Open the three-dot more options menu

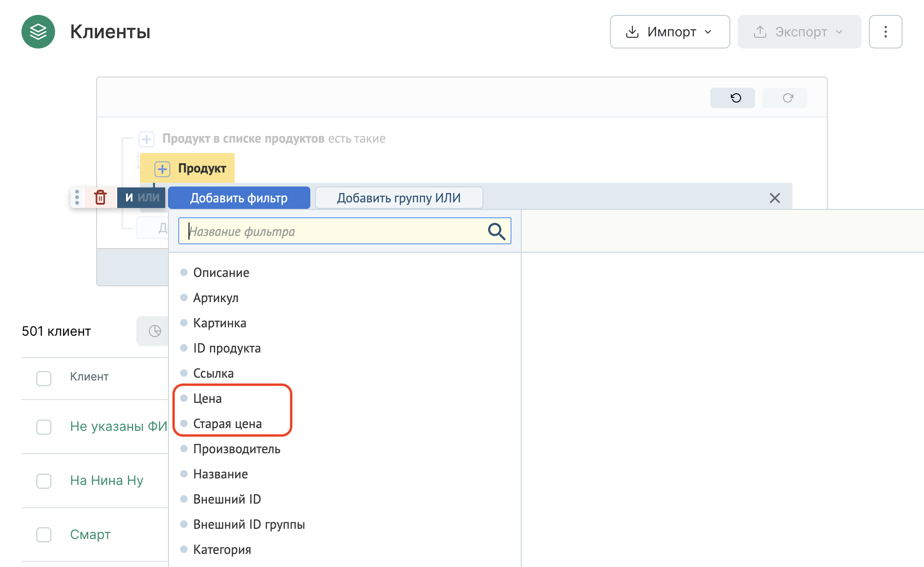point(885,32)
